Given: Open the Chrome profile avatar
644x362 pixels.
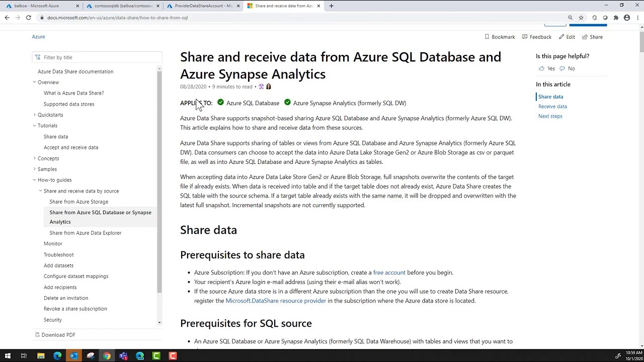Looking at the screenshot, I should point(627,18).
